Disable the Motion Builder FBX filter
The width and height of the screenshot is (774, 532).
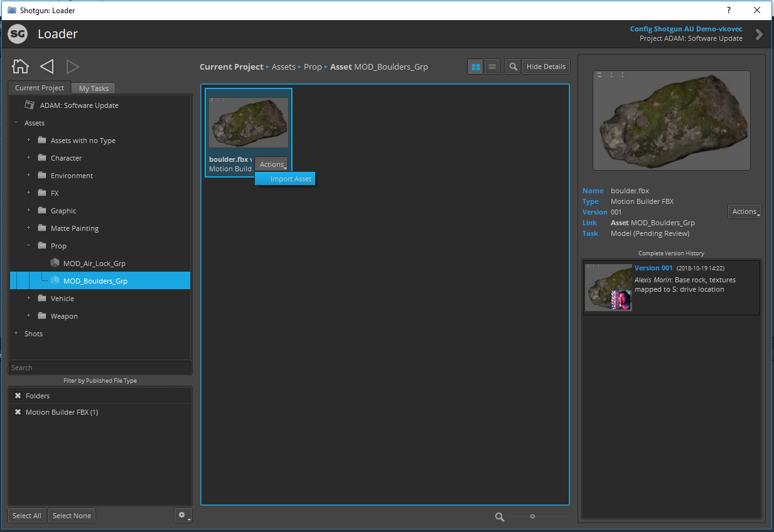(17, 412)
